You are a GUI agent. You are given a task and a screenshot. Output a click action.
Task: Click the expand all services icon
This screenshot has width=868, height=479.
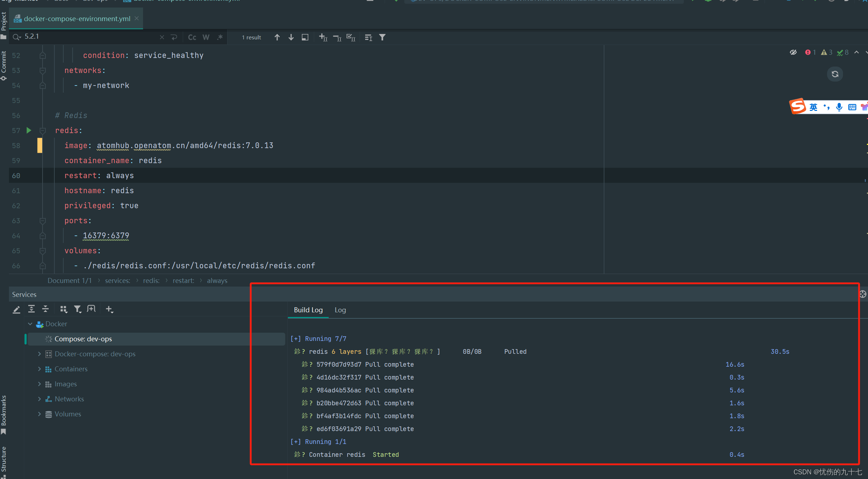pos(31,309)
